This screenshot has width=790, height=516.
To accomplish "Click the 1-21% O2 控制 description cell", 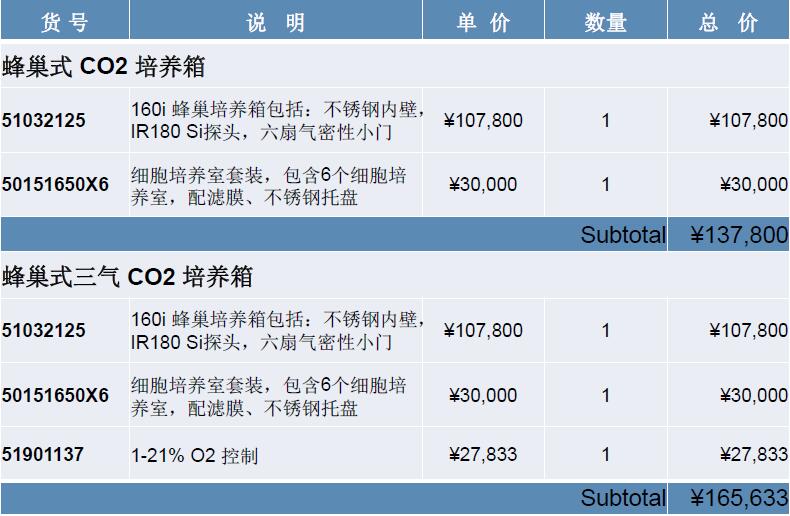I will [x=194, y=456].
